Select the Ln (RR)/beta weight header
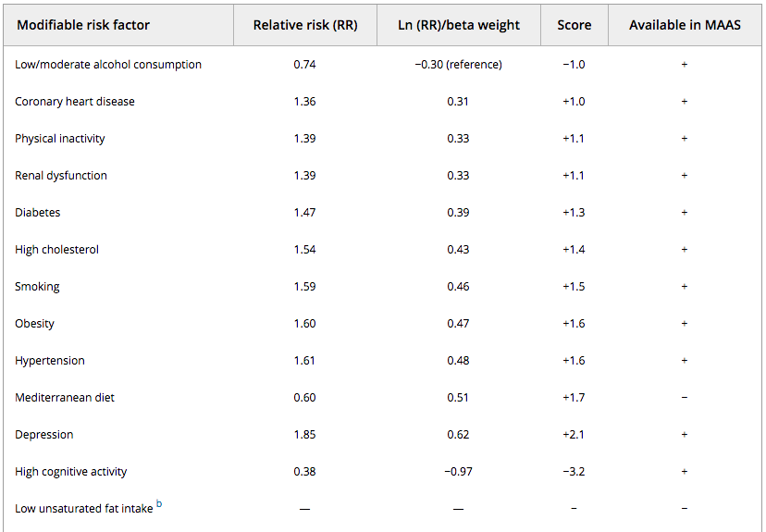This screenshot has width=766, height=532. coord(459,25)
